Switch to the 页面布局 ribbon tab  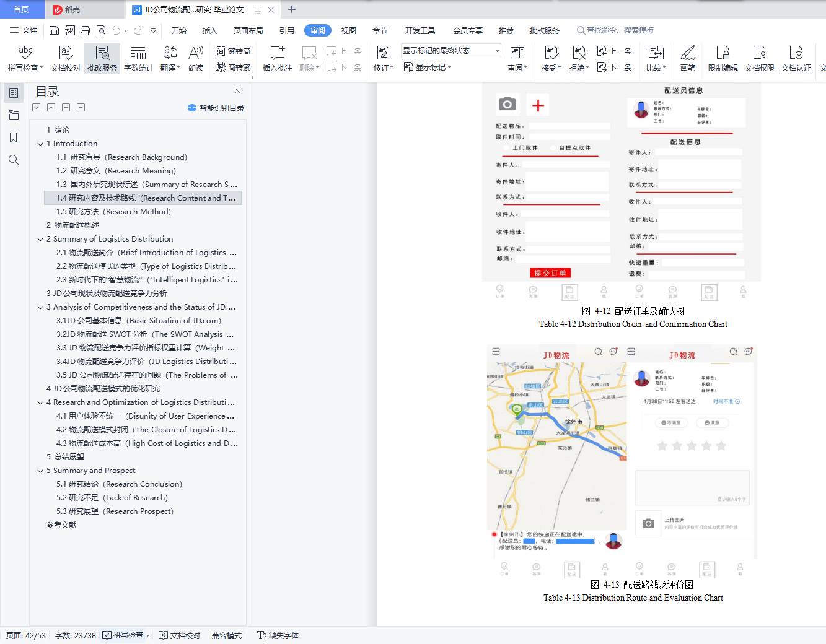248,30
